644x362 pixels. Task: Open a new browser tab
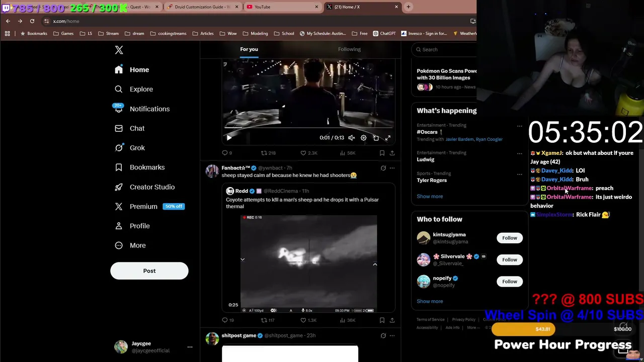(408, 7)
